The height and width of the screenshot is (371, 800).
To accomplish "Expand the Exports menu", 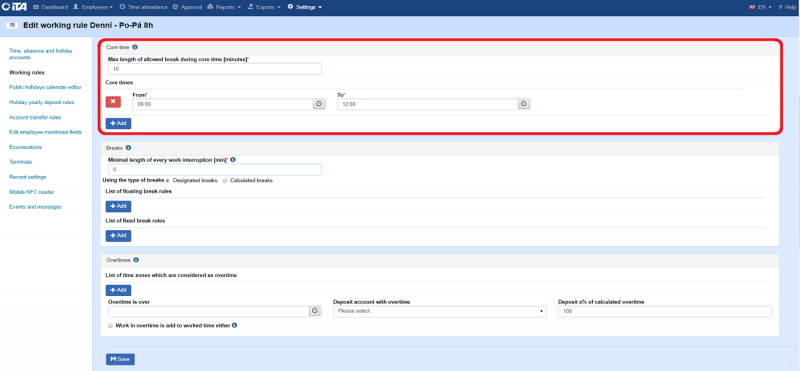I will pos(264,7).
